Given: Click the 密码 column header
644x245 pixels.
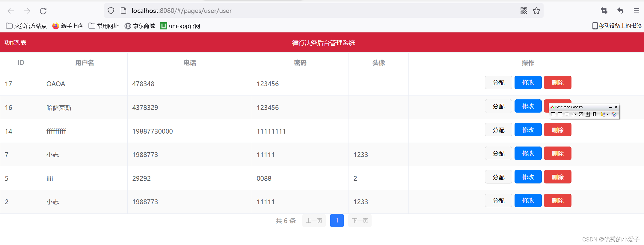Looking at the screenshot, I should click(300, 63).
